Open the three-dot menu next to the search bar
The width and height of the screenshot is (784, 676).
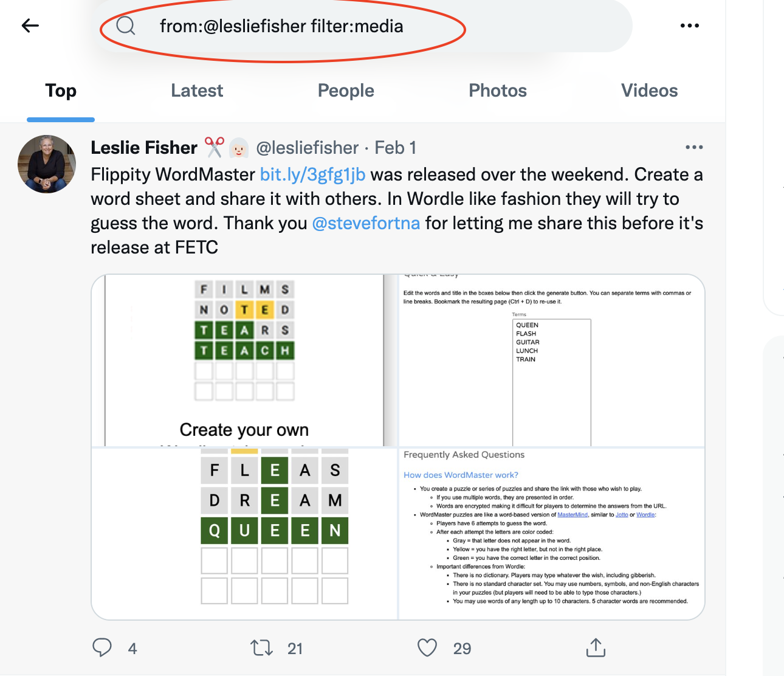(x=690, y=26)
